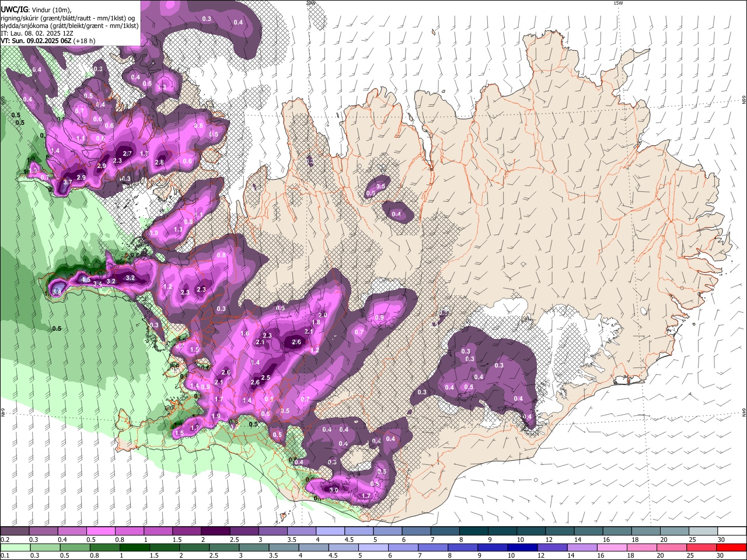Select the bottom legend swatch between 14 and 16

(x=581, y=547)
